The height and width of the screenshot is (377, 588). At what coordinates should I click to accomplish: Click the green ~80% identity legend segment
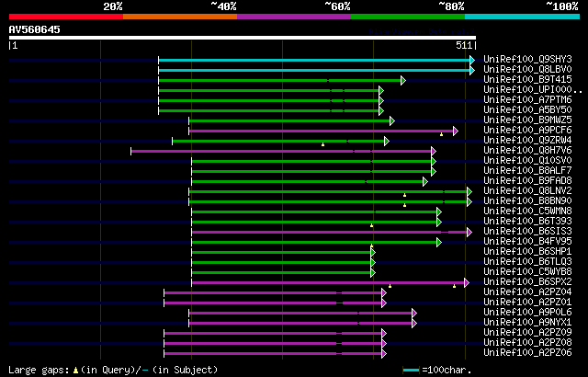coord(408,17)
